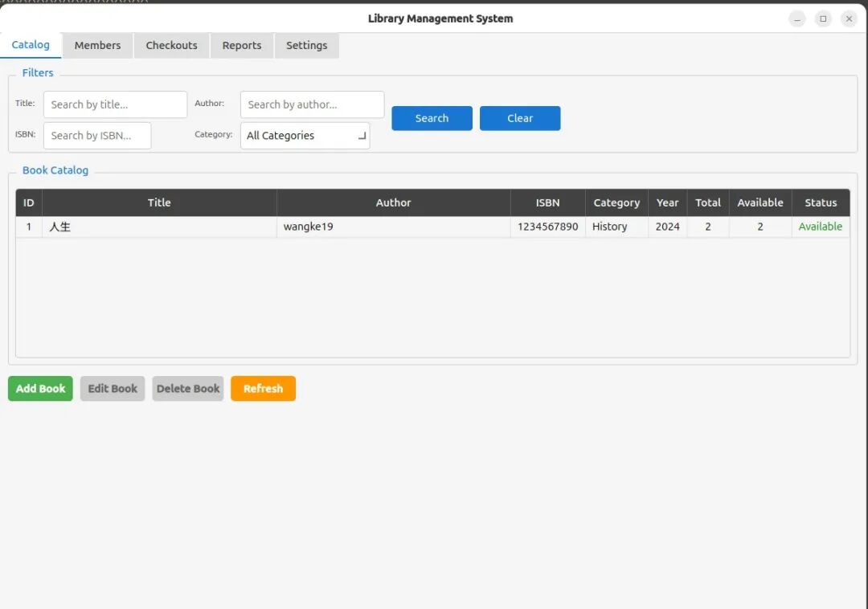Select the book row by wangke19
This screenshot has width=868, height=609.
[x=433, y=227]
